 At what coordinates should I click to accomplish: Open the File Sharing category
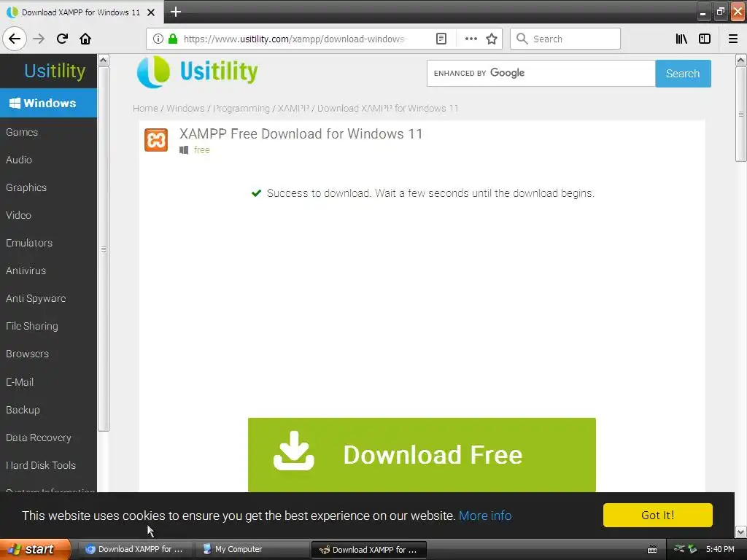(x=32, y=326)
